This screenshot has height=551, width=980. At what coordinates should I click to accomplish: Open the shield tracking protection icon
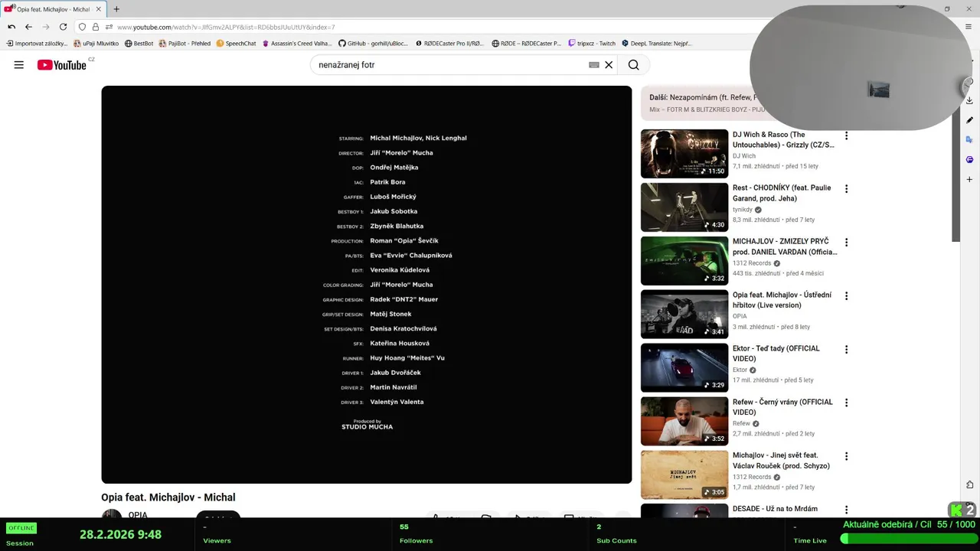82,27
